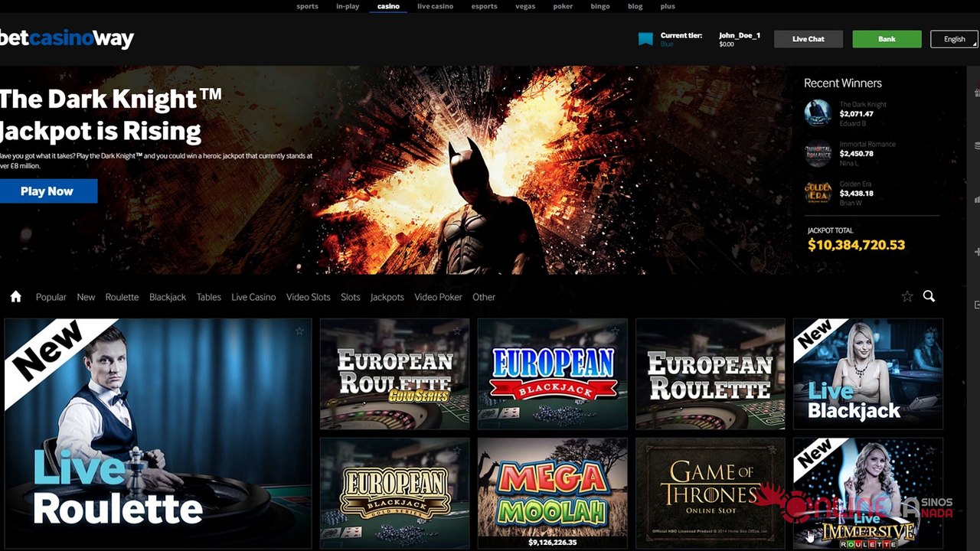The image size is (980, 551).
Task: Favorite the plain European Roulette star
Action: (773, 331)
